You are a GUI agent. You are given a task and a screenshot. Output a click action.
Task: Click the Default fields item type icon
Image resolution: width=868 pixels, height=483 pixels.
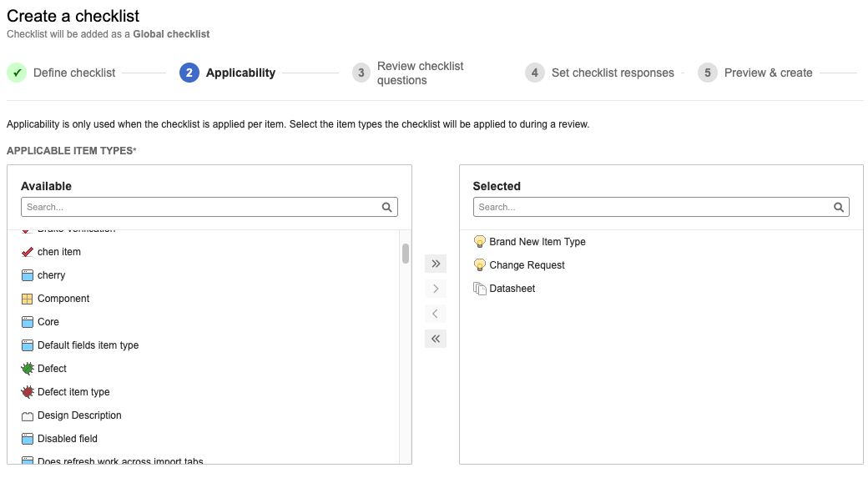coord(27,345)
